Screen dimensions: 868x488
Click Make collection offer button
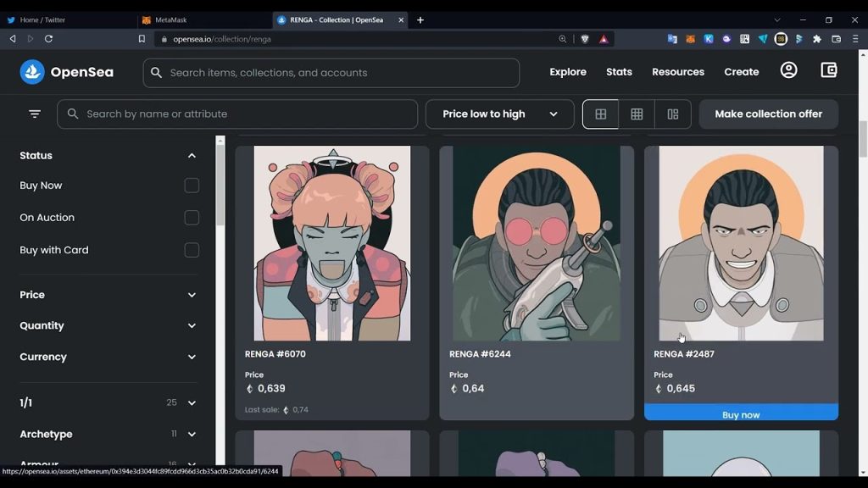(x=768, y=114)
